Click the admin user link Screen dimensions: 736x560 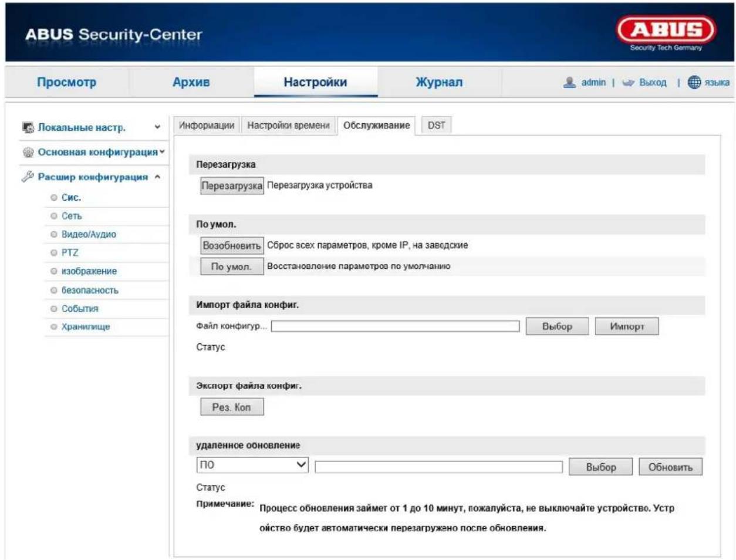593,83
